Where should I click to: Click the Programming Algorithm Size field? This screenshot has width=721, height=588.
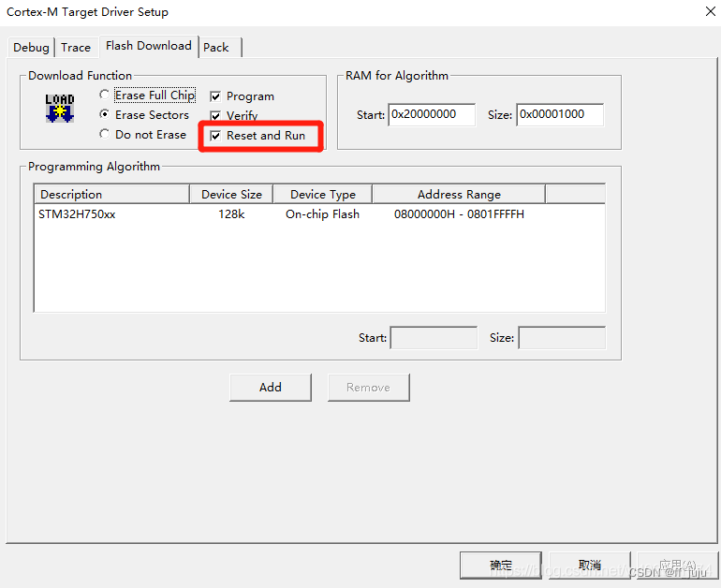[x=562, y=338]
